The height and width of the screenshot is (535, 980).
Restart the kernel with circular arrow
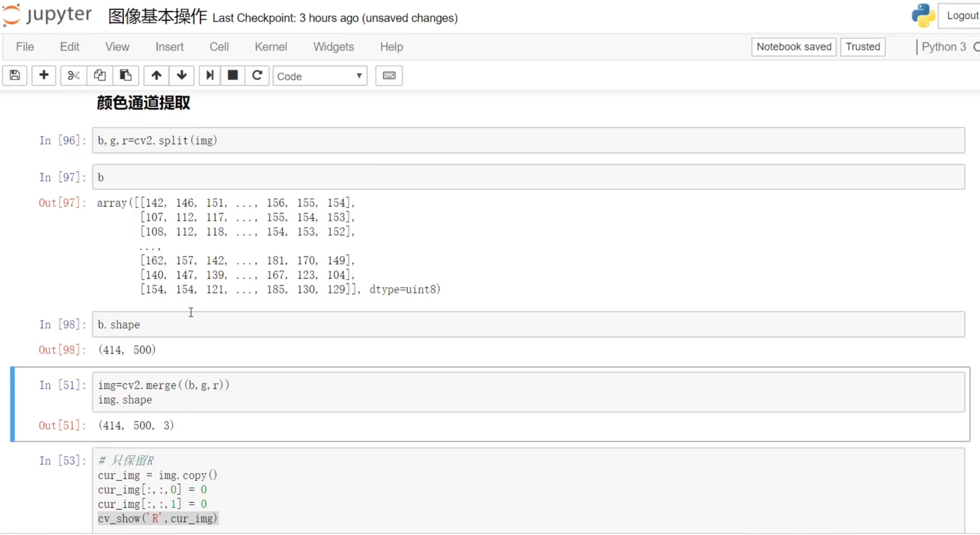[257, 75]
